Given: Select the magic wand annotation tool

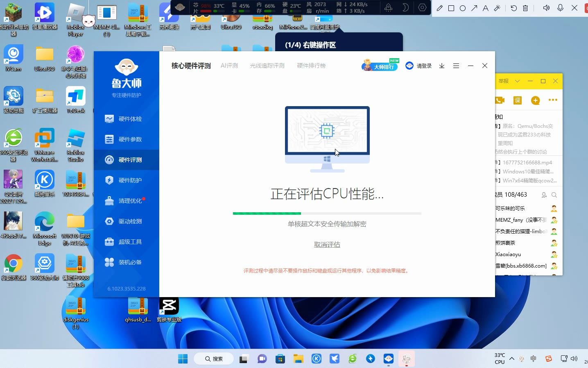Looking at the screenshot, I should pyautogui.click(x=497, y=8).
